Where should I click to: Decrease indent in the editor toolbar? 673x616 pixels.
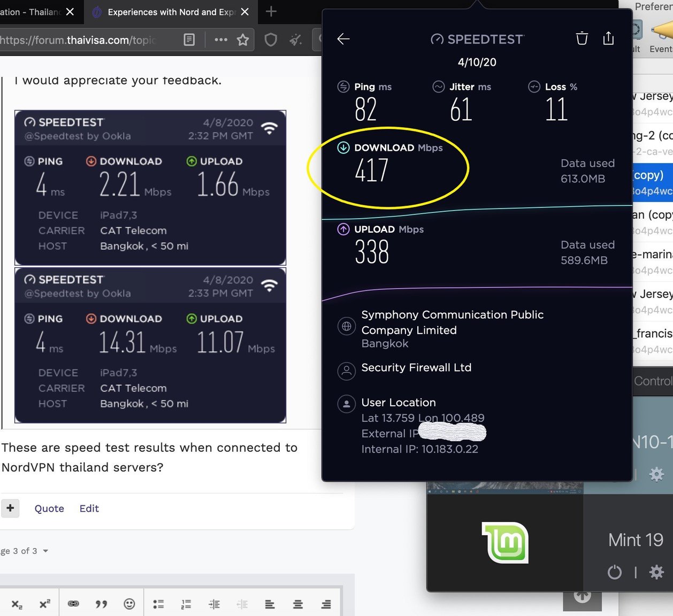pyautogui.click(x=242, y=604)
